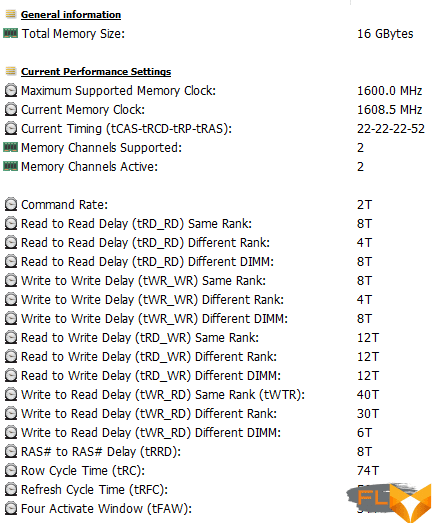Viewport: 436px width, 523px height.
Task: Select the Memory Channels Supported chip icon
Action: point(10,147)
